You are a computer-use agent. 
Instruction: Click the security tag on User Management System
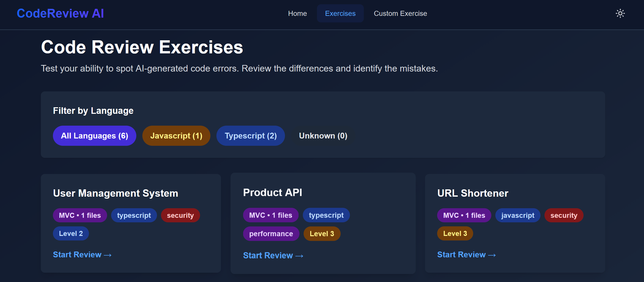point(180,215)
